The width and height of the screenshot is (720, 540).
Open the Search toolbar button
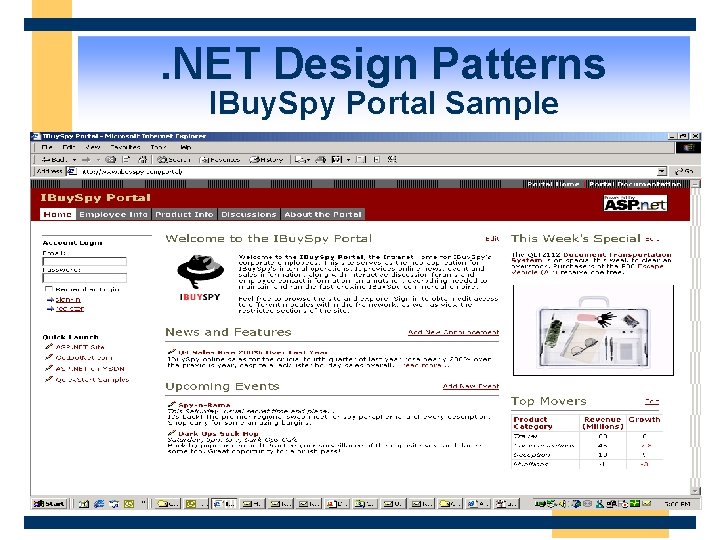click(x=174, y=159)
